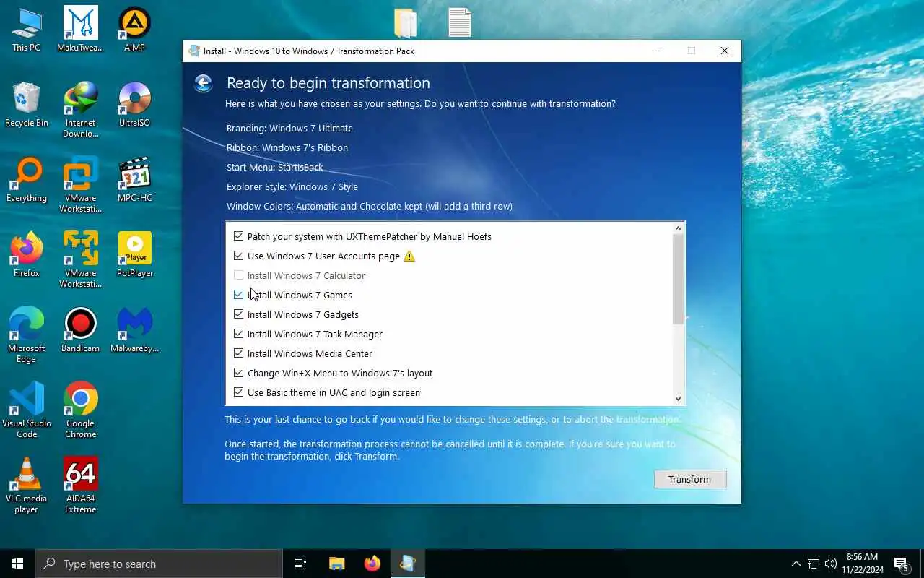The image size is (924, 578).
Task: Select the Firefox desktop shortcut
Action: (x=27, y=256)
